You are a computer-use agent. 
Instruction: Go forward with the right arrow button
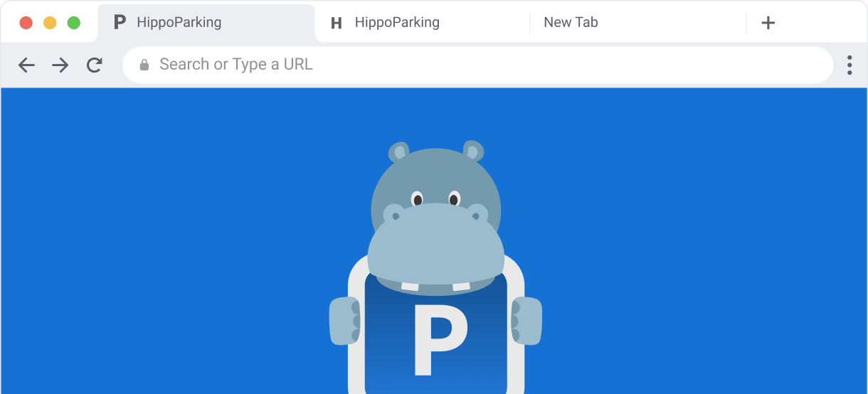(x=60, y=65)
